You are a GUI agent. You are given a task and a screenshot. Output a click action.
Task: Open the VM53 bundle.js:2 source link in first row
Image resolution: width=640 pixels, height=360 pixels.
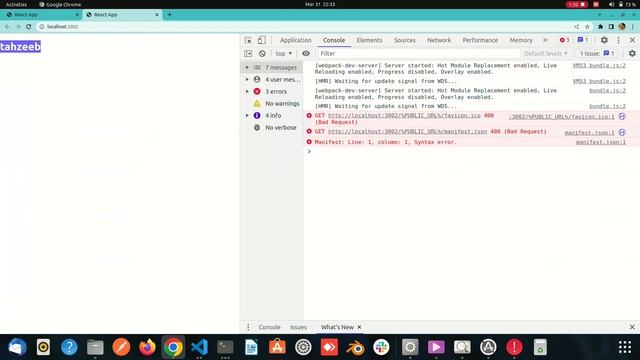click(599, 65)
